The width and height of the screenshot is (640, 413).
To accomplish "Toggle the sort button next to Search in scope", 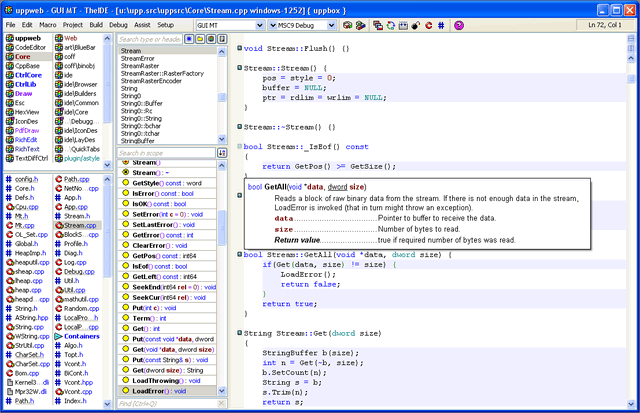I will pyautogui.click(x=222, y=153).
